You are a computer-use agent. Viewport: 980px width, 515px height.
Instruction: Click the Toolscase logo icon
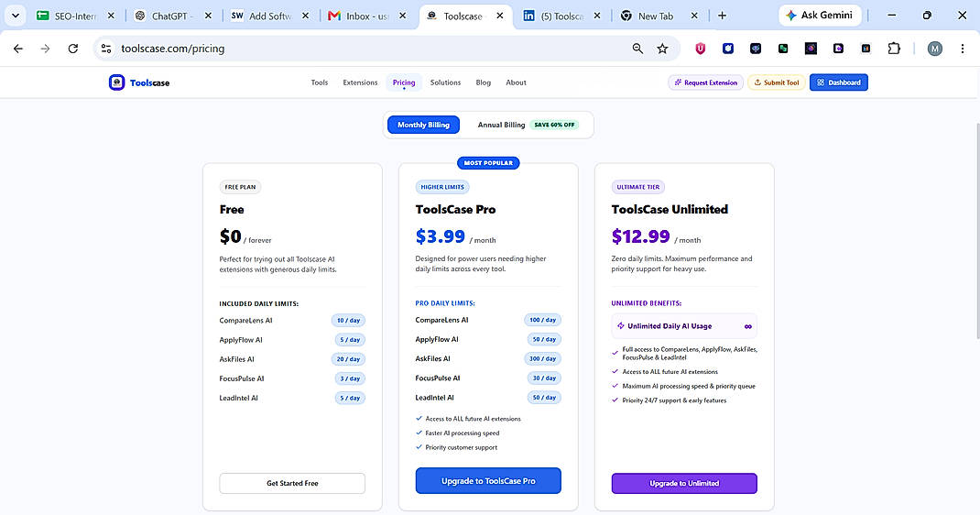pyautogui.click(x=117, y=82)
